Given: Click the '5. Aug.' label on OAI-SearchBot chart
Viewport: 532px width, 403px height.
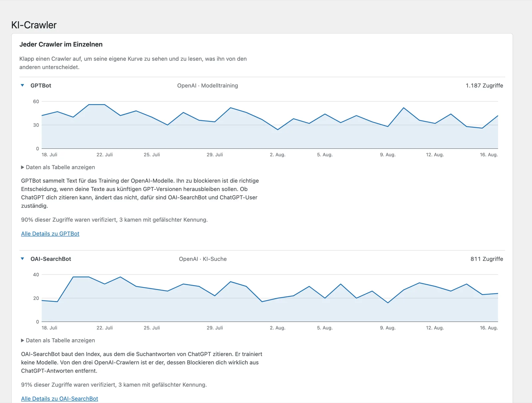Looking at the screenshot, I should point(325,328).
